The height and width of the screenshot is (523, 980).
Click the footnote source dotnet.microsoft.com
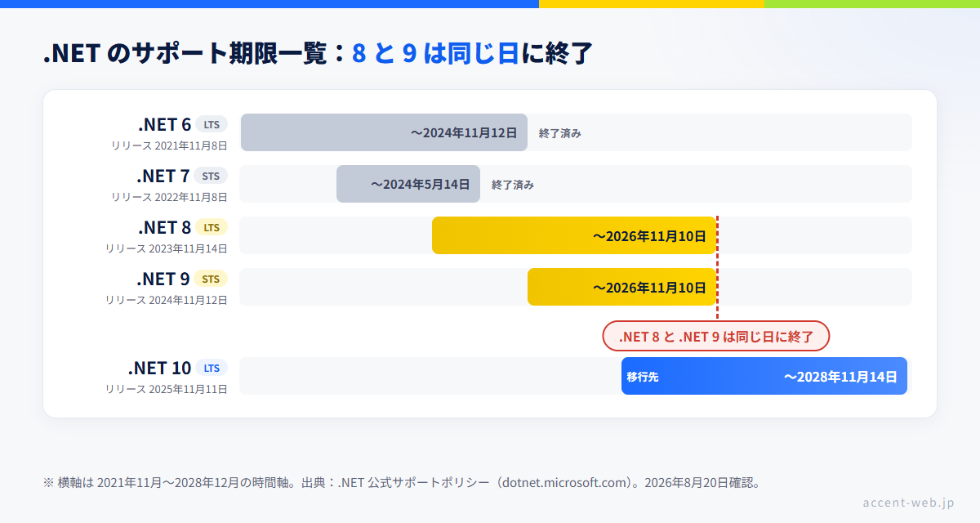tap(563, 482)
